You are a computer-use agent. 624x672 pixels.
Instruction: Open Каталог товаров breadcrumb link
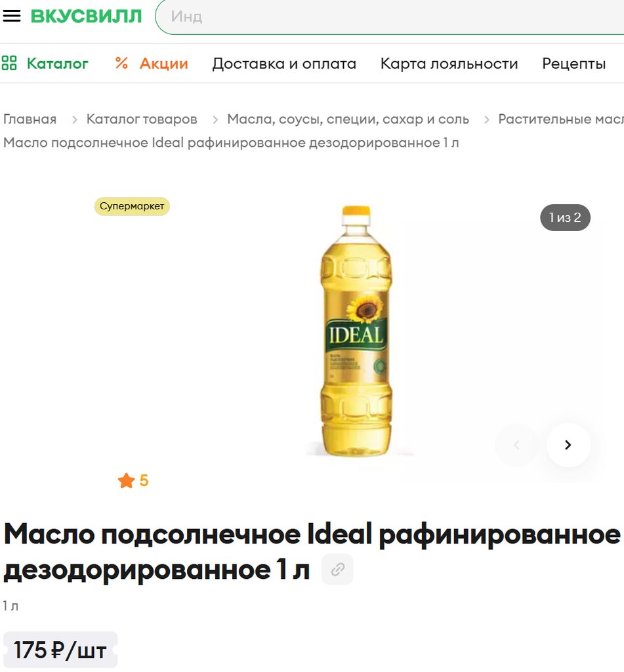(x=142, y=119)
